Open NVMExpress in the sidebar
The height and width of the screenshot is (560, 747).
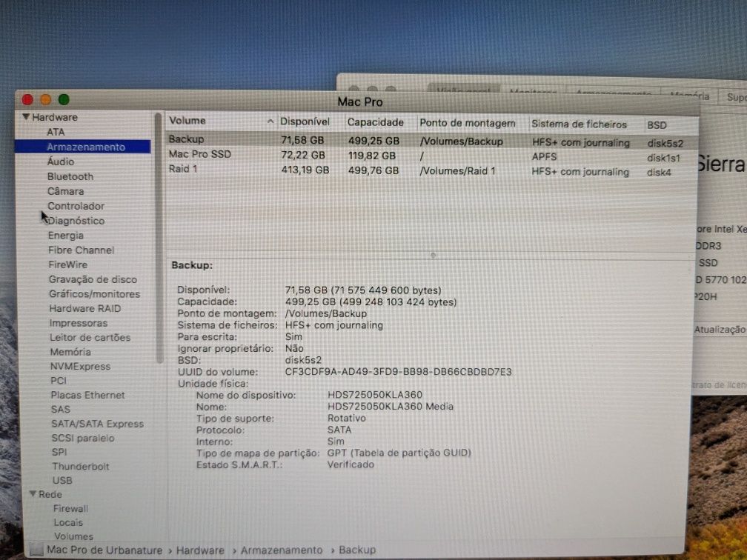[x=80, y=366]
